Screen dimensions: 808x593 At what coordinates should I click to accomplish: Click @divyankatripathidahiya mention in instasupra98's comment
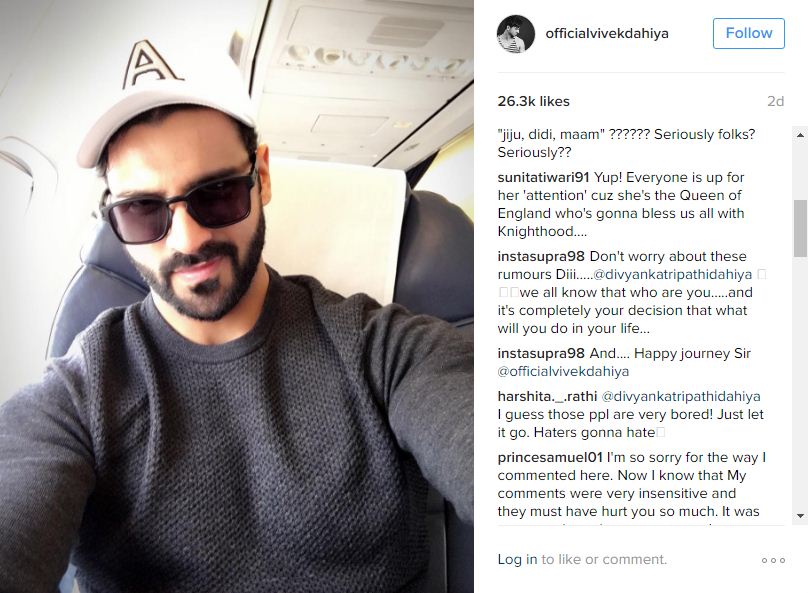tap(672, 274)
